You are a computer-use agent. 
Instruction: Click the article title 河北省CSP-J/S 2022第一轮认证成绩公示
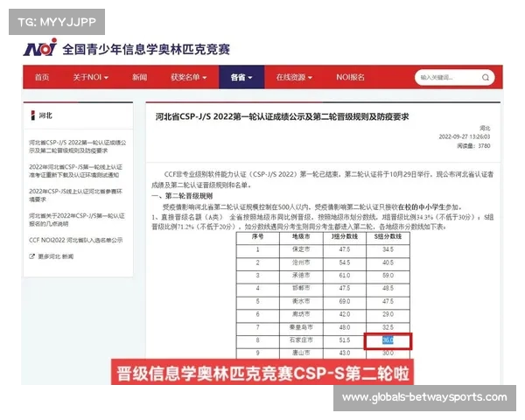(282, 116)
